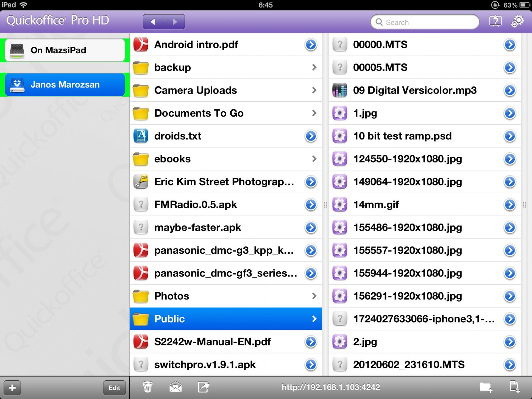Open details arrow for 2.jpg
532x399 pixels.
click(x=510, y=342)
